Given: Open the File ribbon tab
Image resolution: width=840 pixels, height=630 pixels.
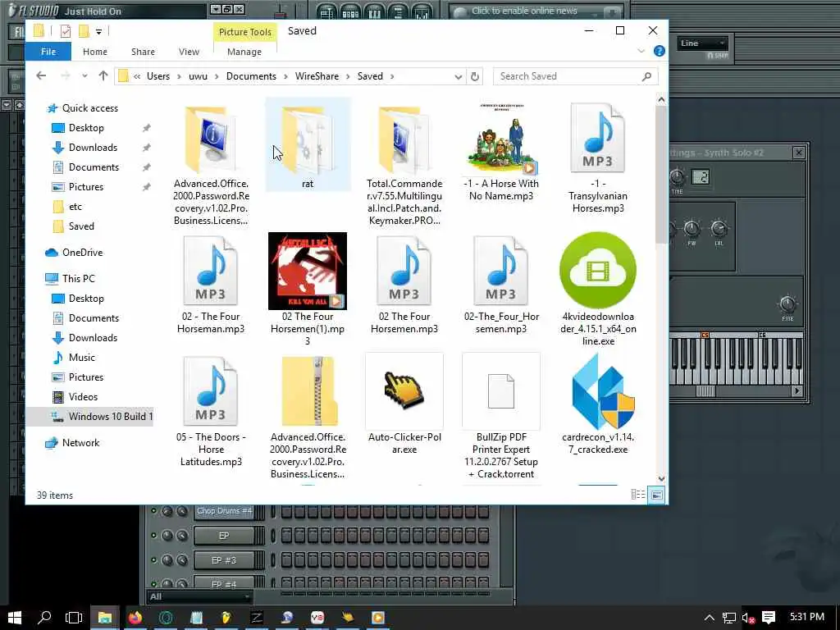Looking at the screenshot, I should [x=48, y=52].
